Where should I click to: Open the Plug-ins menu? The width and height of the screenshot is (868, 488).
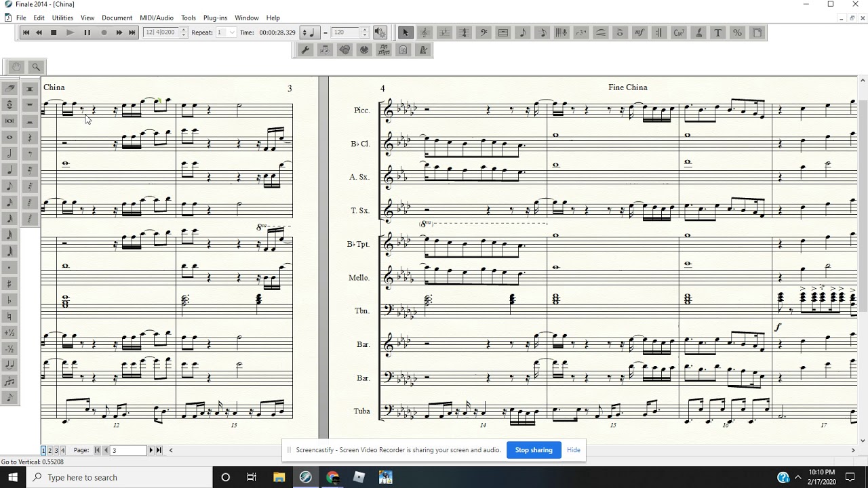tap(215, 18)
